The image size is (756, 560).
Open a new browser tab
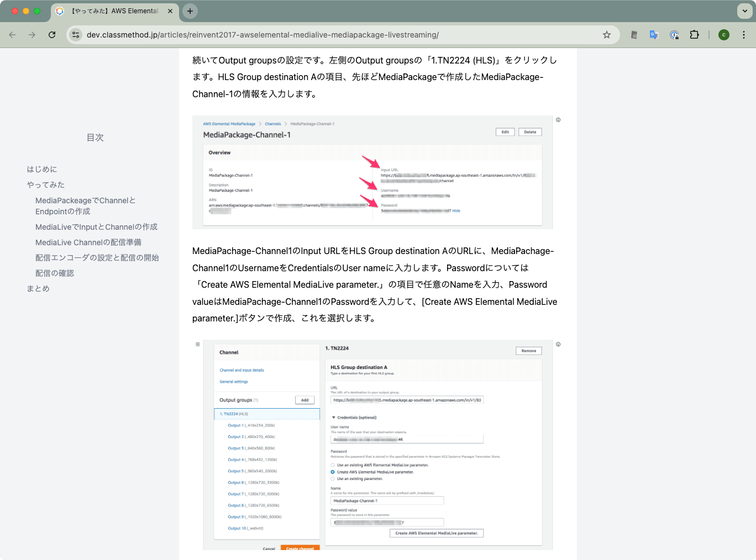(190, 11)
